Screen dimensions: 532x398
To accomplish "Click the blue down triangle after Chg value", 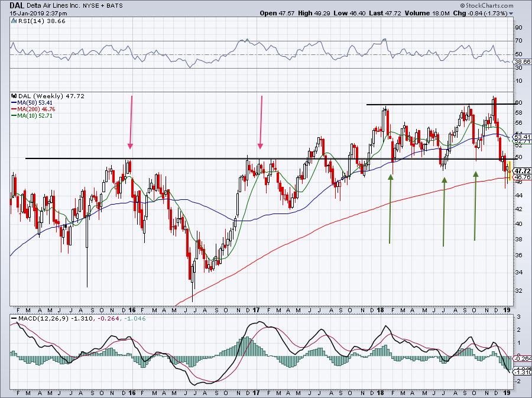I will click(x=511, y=14).
